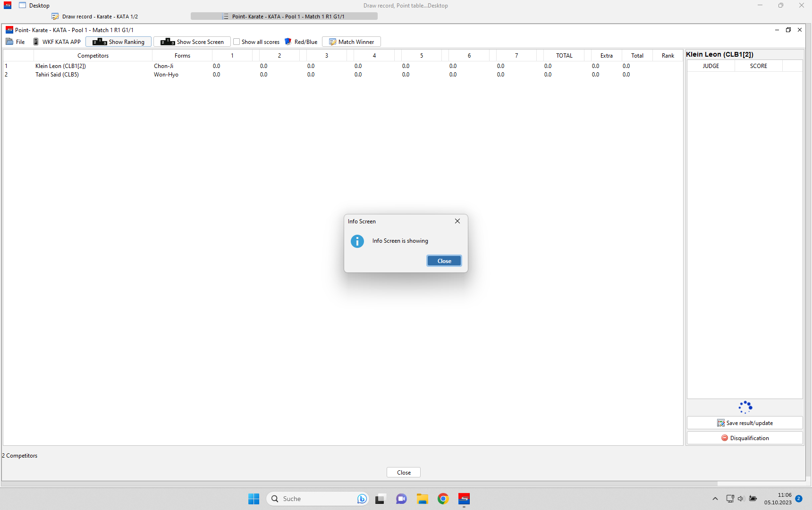Click the Suche search box in taskbar
Screen dimensions: 812x510
pos(317,499)
